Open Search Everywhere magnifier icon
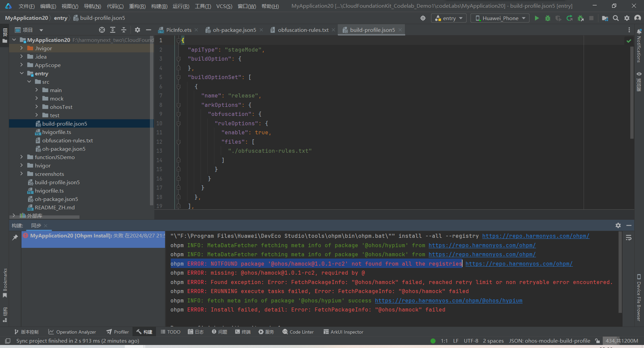This screenshot has width=644, height=348. pos(616,18)
